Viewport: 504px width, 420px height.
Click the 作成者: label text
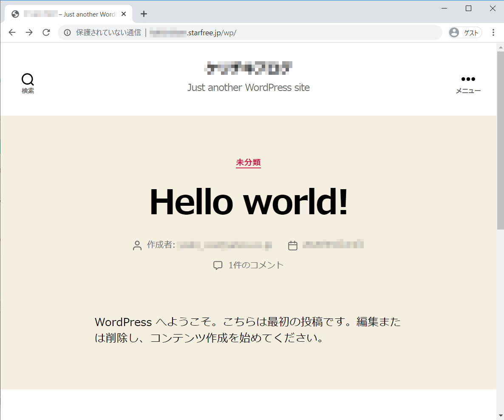coord(161,245)
